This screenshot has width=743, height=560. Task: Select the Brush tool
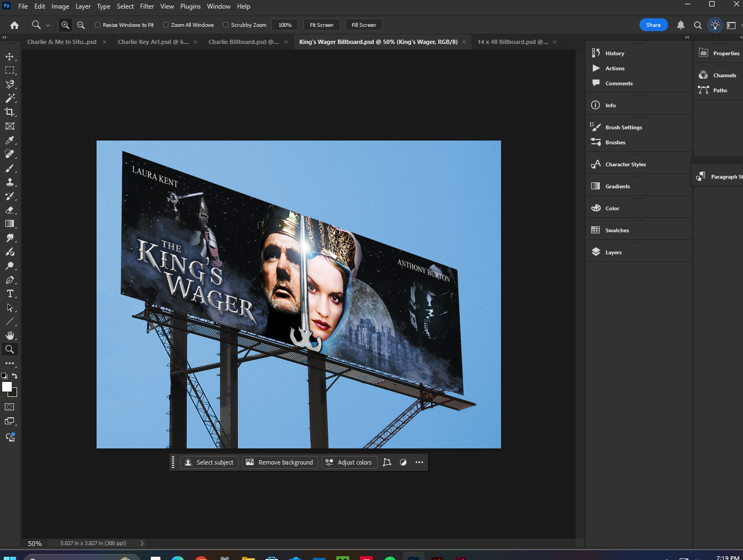[10, 168]
